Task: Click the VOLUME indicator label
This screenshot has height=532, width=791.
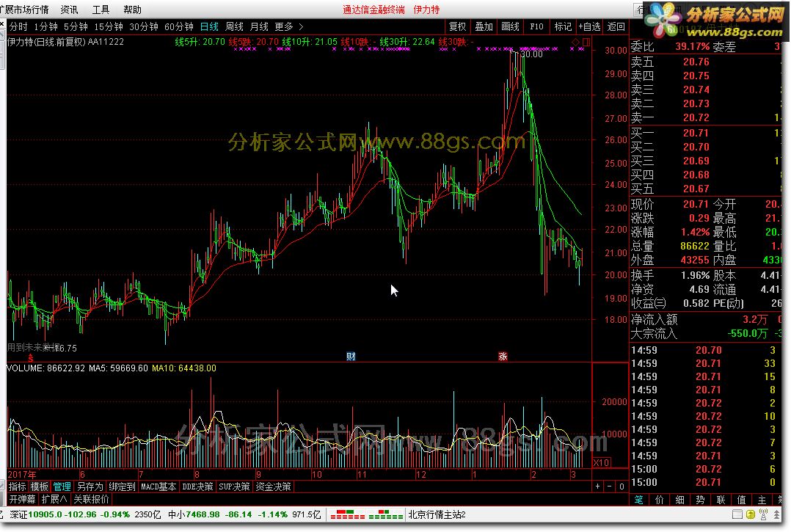Action: click(25, 368)
